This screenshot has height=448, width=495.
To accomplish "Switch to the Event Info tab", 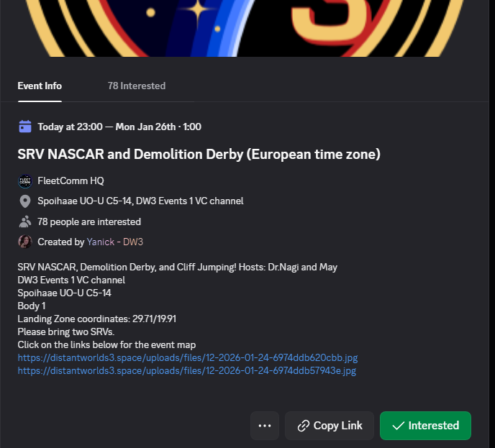I will point(40,86).
